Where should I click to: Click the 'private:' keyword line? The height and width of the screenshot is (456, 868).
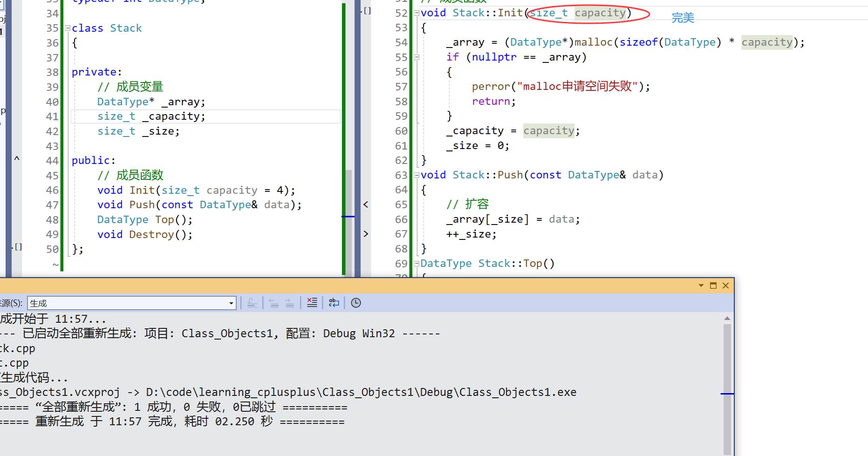coord(96,72)
